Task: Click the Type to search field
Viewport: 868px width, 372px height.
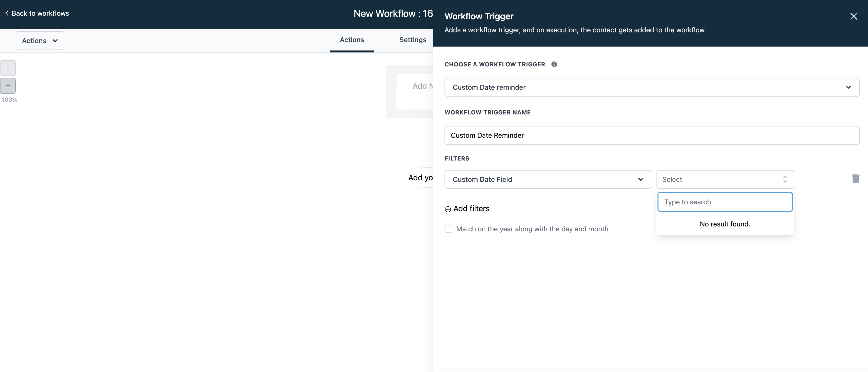Action: [725, 202]
